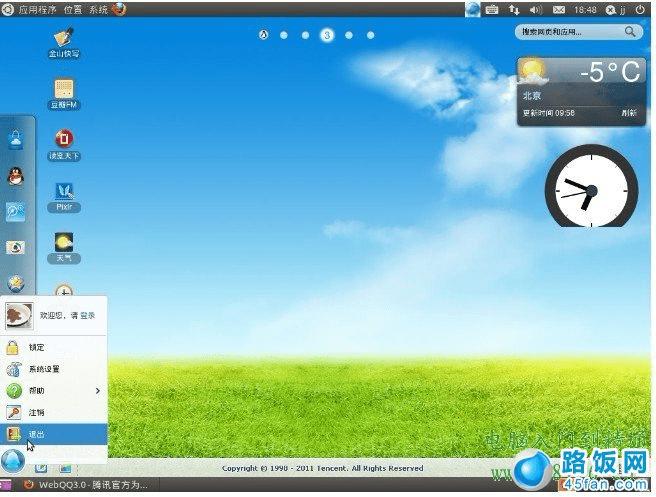Open the 系统 panel menu
The image size is (656, 497).
pos(98,10)
